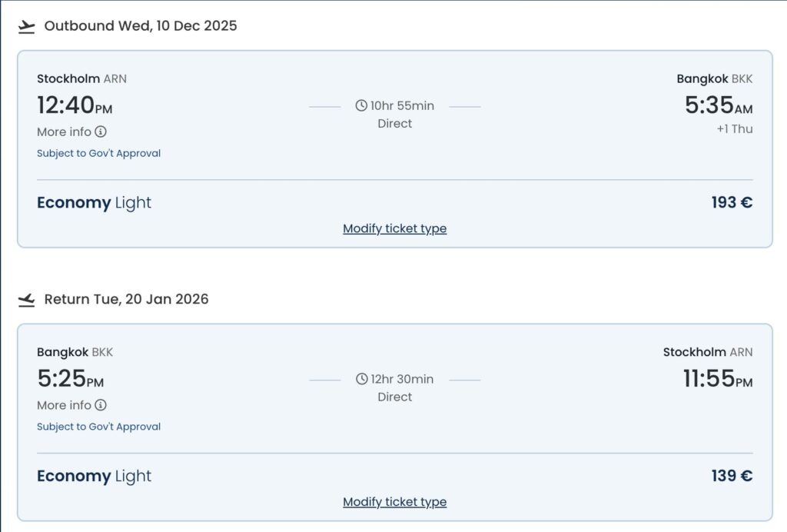This screenshot has width=787, height=532.
Task: Click the outbound takeoff plane icon
Action: [27, 27]
